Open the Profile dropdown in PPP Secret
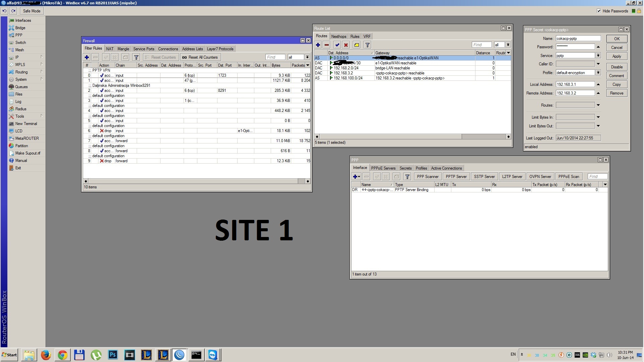This screenshot has height=362, width=644. pos(598,72)
